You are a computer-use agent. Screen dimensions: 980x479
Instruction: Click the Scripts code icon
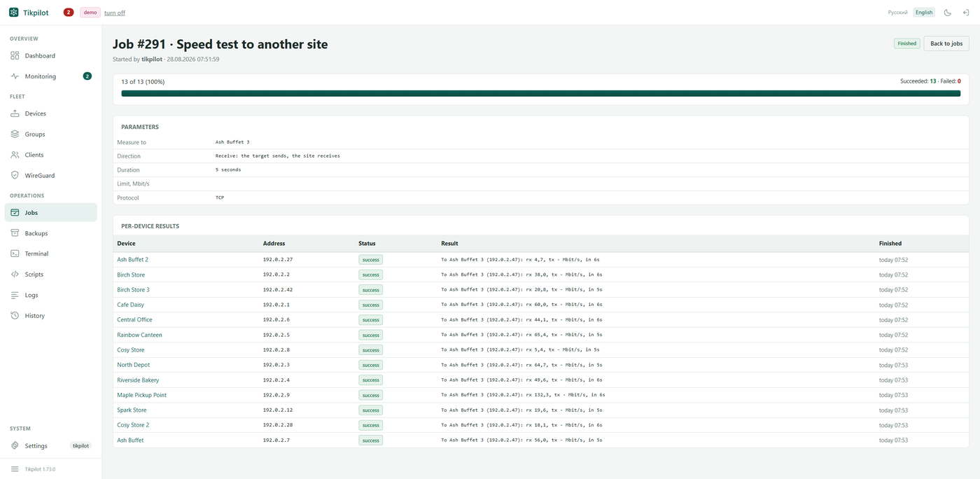click(15, 275)
